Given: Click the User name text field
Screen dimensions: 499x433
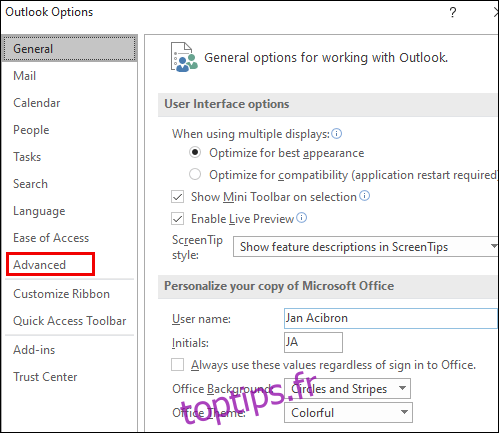Looking at the screenshot, I should click(x=391, y=318).
